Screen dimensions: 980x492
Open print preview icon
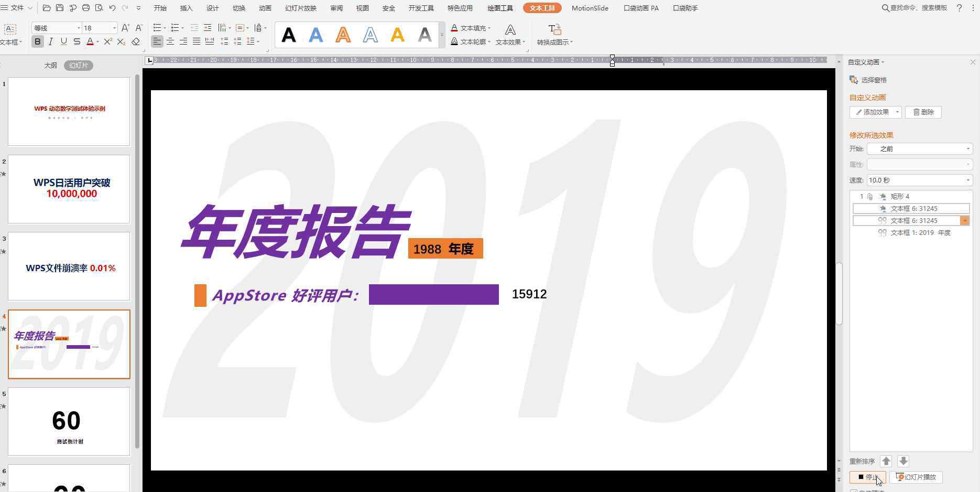pos(99,8)
